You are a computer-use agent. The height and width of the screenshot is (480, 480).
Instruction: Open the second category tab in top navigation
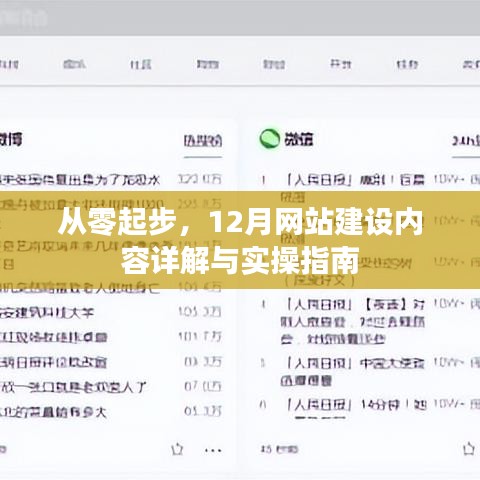click(x=74, y=64)
